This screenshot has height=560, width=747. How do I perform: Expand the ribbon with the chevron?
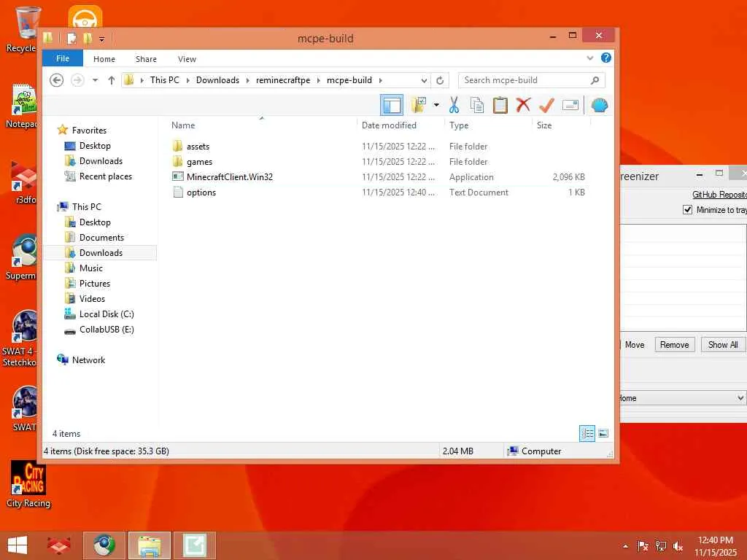point(589,58)
